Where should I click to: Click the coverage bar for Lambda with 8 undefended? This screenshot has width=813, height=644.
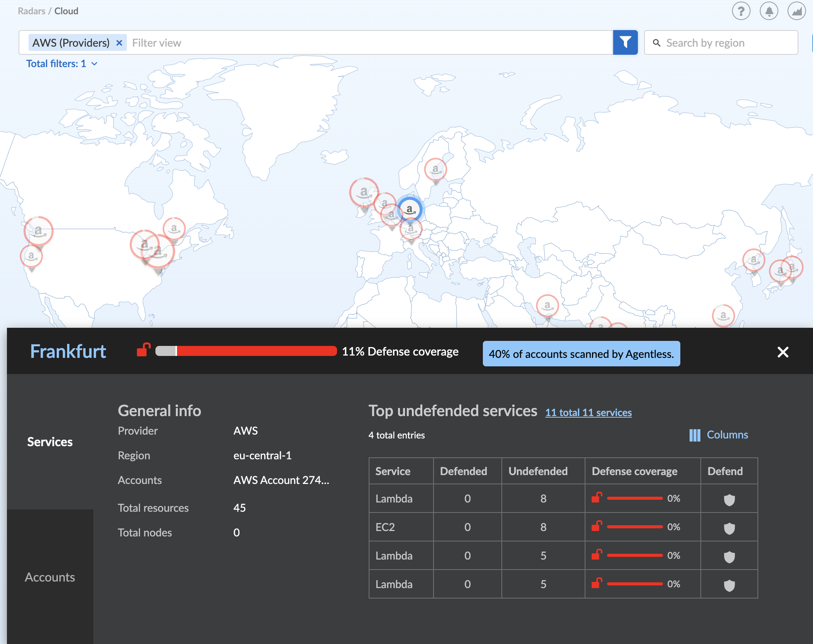tap(634, 498)
